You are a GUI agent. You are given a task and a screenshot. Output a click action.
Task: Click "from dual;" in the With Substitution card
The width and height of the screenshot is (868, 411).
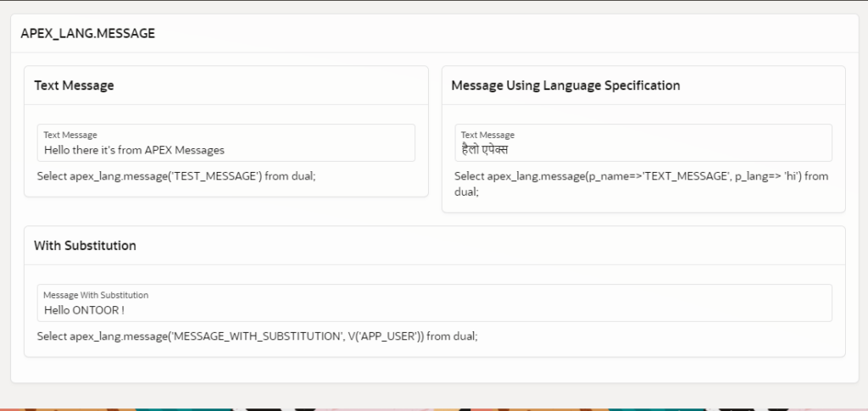[453, 336]
